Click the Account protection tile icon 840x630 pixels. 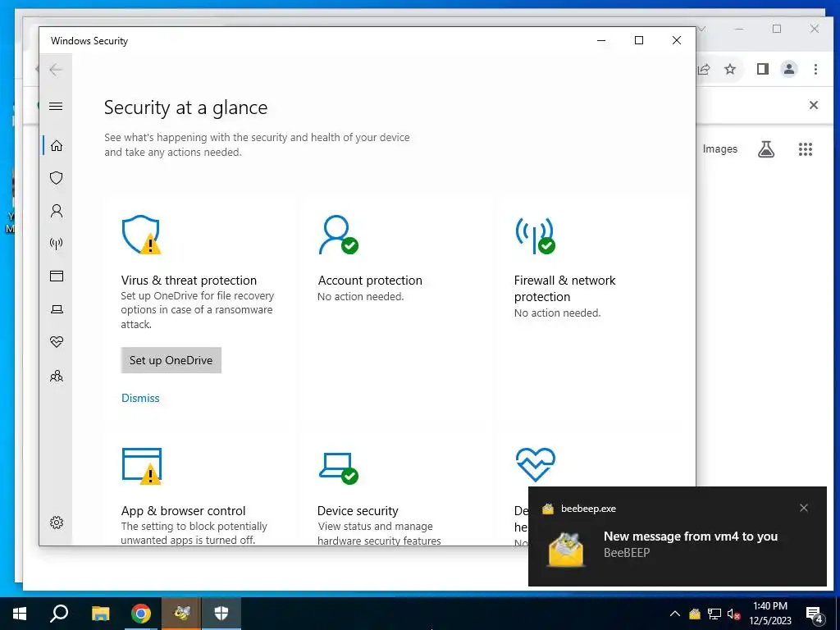[x=338, y=235]
